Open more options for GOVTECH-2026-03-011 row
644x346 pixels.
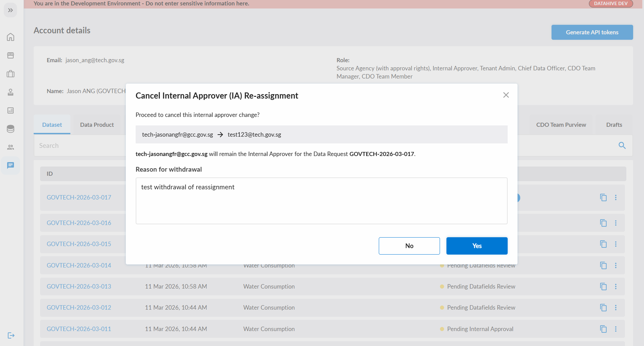[x=615, y=329]
